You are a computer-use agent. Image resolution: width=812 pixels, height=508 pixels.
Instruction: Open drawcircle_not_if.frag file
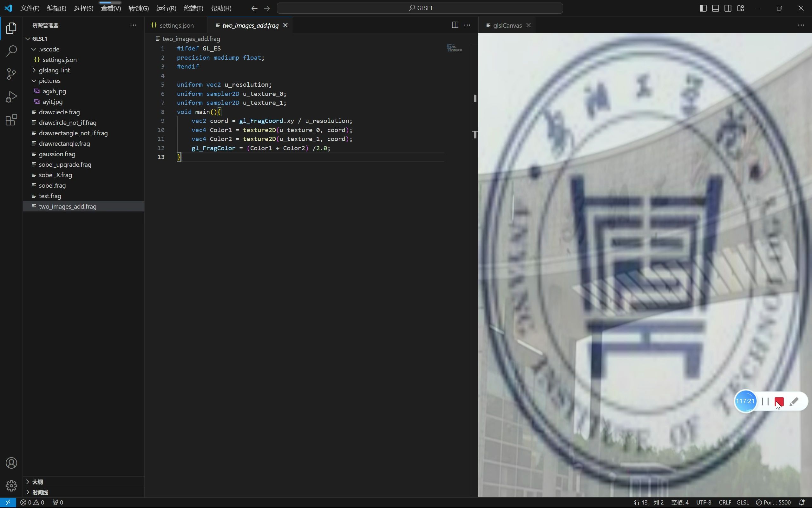[83, 123]
